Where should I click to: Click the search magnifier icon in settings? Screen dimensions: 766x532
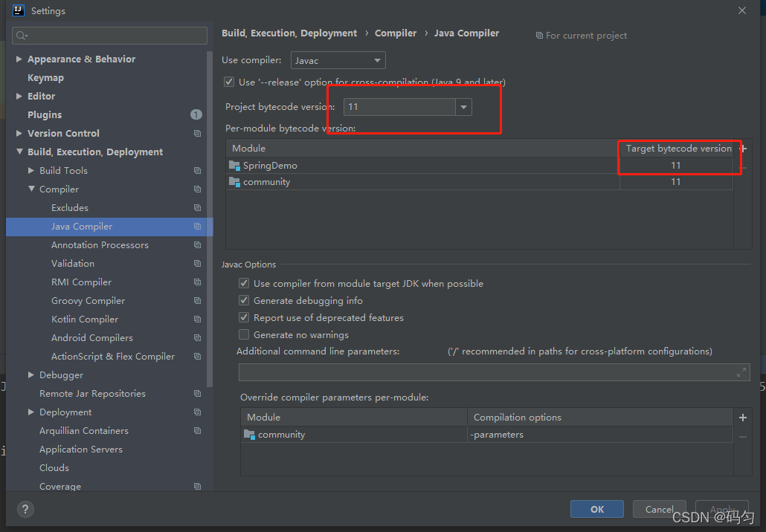(x=22, y=36)
